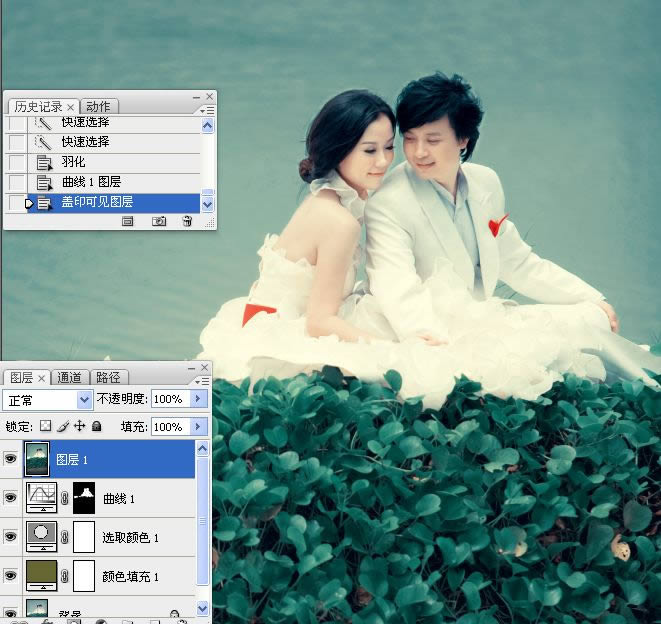Click the link icon on 曲线 1 layer

click(x=66, y=498)
